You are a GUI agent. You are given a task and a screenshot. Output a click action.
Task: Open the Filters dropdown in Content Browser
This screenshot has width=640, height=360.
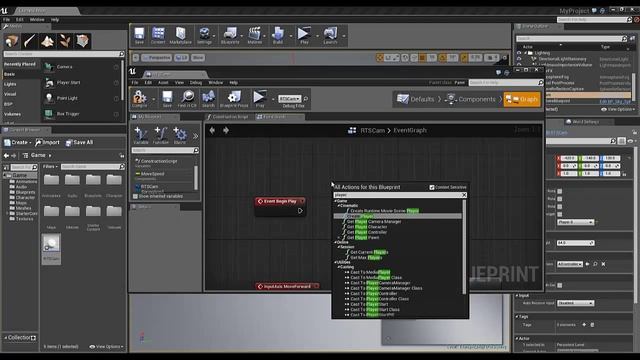(50, 167)
